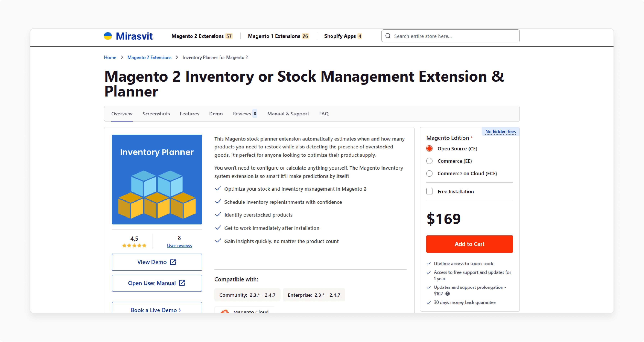
Task: Focus the store search input field
Action: 450,36
